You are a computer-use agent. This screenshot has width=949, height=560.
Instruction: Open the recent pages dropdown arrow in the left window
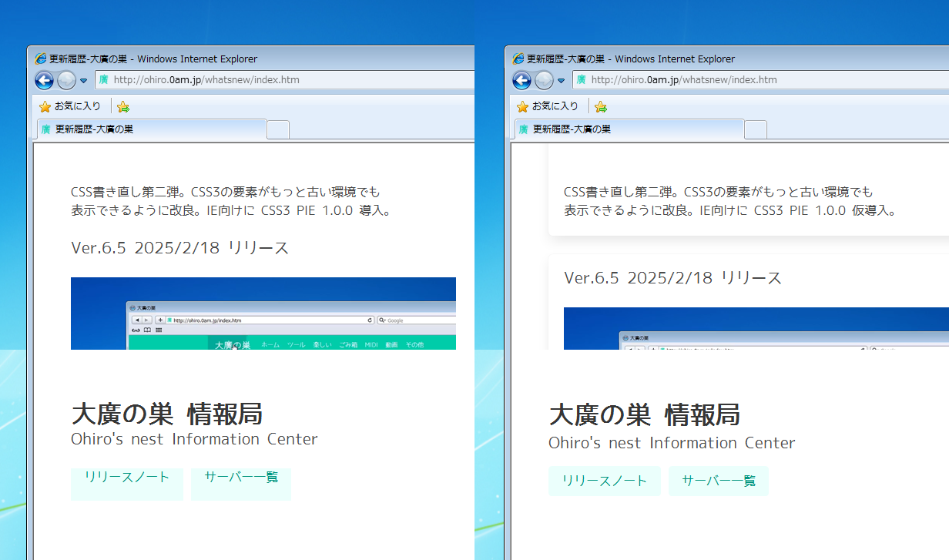83,81
